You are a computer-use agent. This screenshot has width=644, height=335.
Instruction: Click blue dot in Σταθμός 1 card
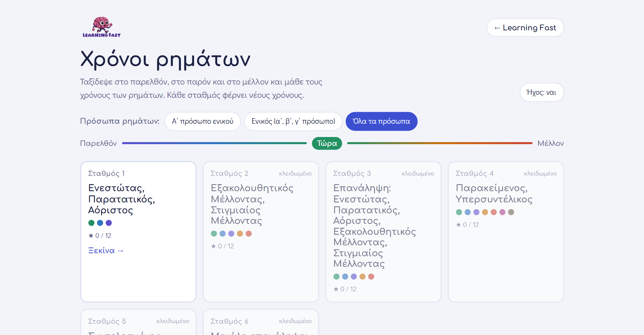point(100,223)
